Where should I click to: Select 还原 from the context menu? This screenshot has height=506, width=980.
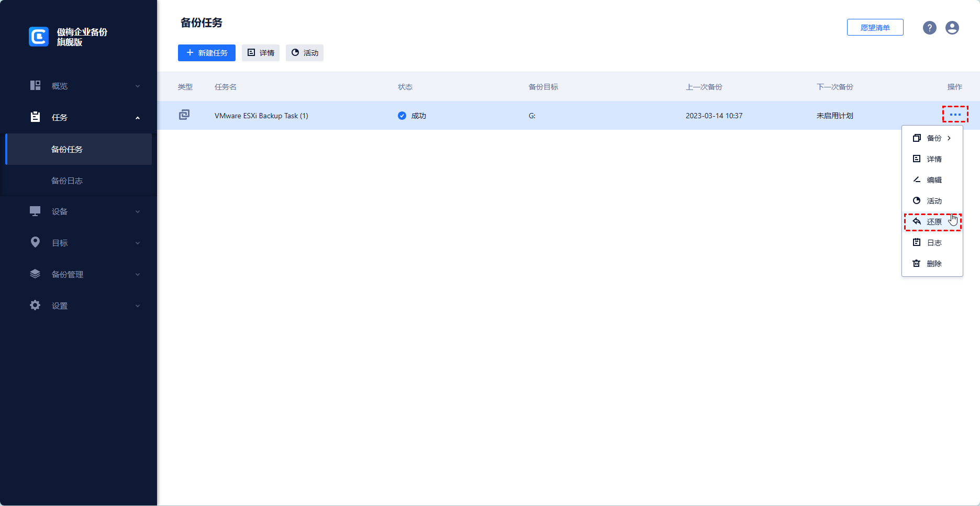coord(933,222)
